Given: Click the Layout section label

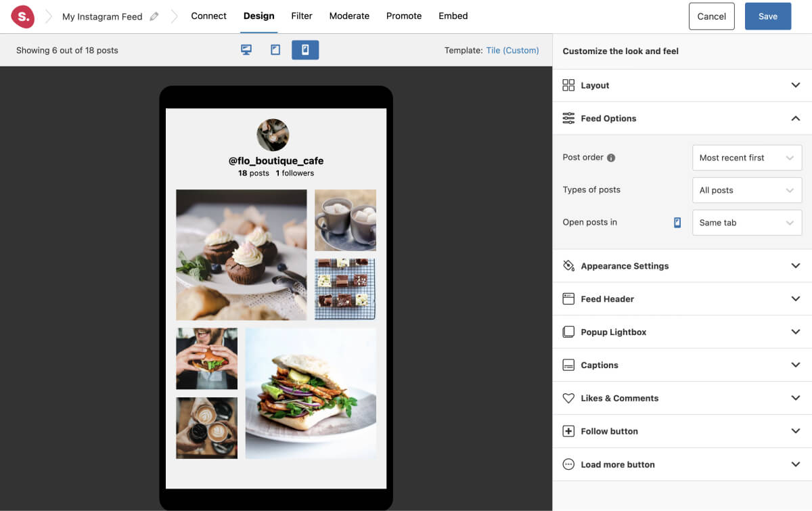Looking at the screenshot, I should (x=595, y=85).
